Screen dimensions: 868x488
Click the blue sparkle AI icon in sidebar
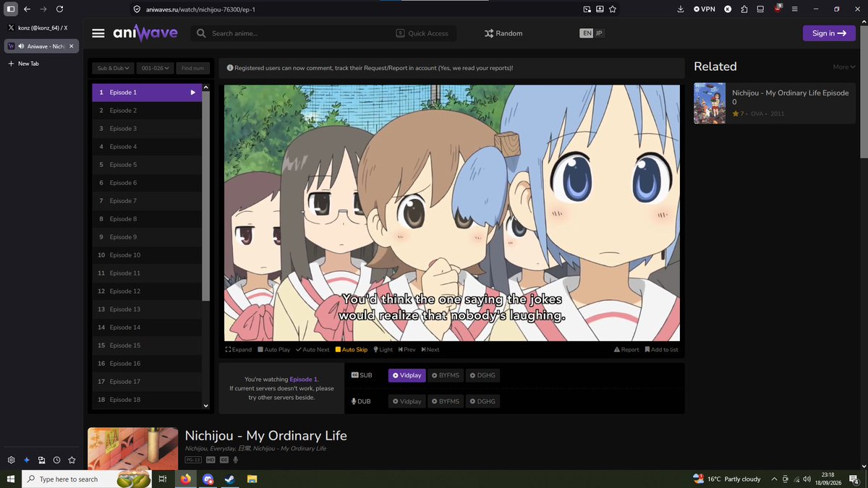point(27,460)
